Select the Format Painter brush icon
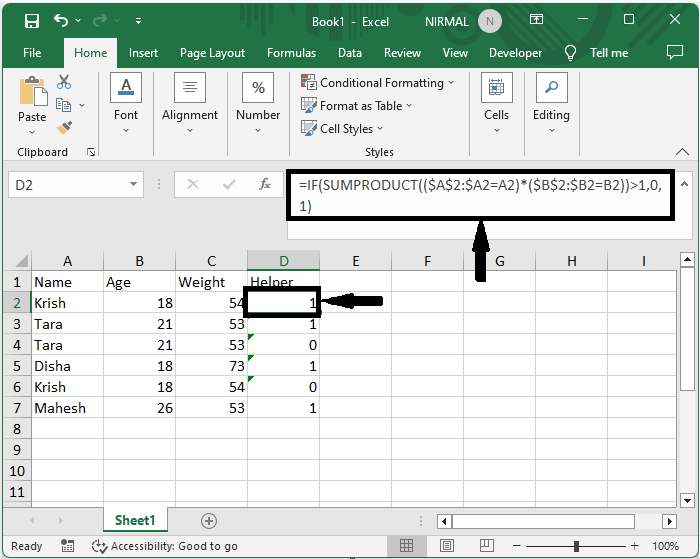The height and width of the screenshot is (559, 700). pyautogui.click(x=64, y=127)
